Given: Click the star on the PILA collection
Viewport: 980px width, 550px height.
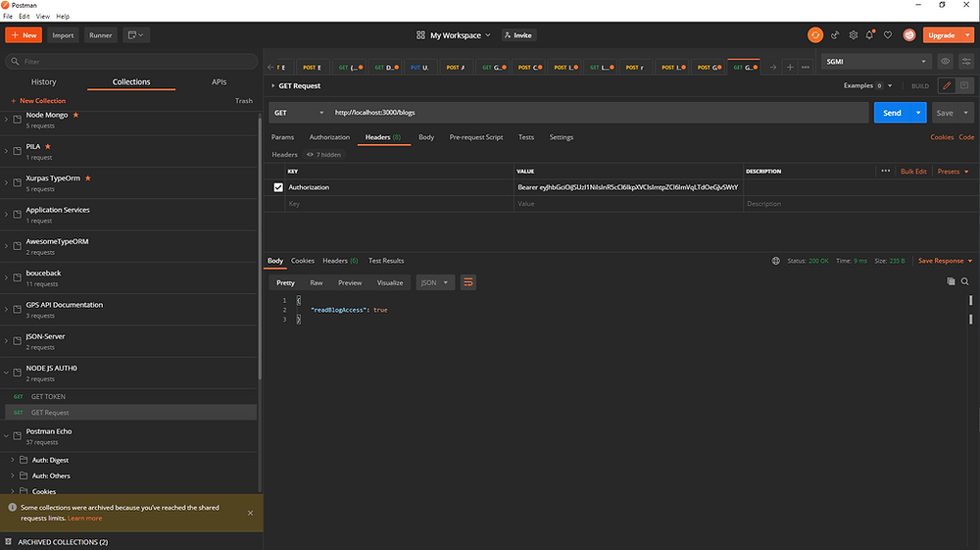Looking at the screenshot, I should [x=48, y=146].
